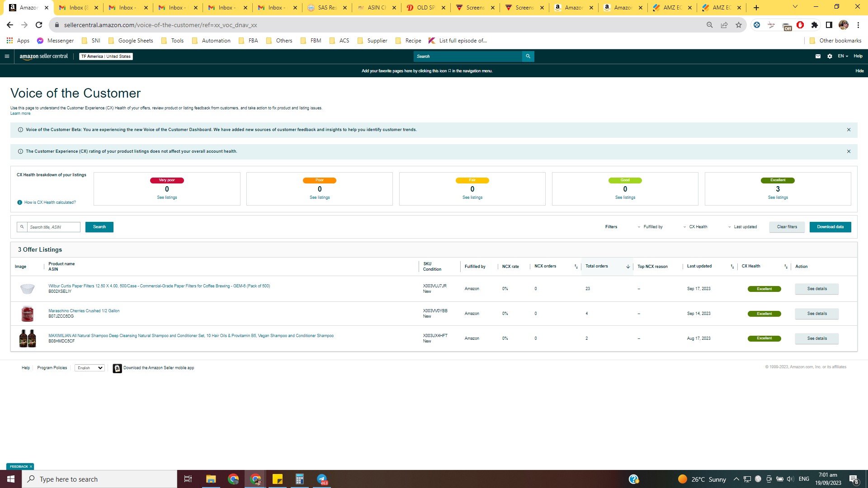Open See listings under the Very poor rating
Viewport: 868px width, 488px height.
point(167,197)
